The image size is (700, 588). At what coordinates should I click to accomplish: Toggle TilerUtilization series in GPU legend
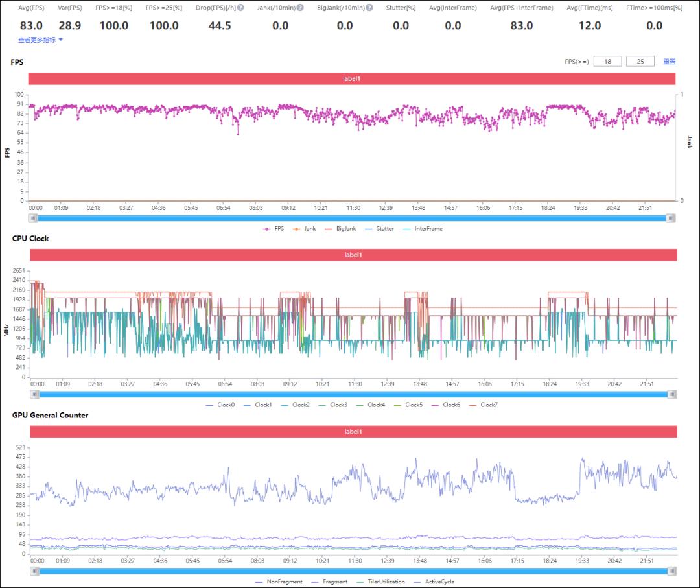(x=381, y=582)
